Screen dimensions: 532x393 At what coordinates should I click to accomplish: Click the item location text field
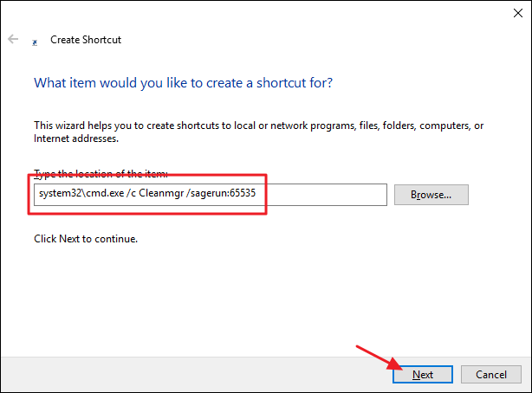(211, 195)
